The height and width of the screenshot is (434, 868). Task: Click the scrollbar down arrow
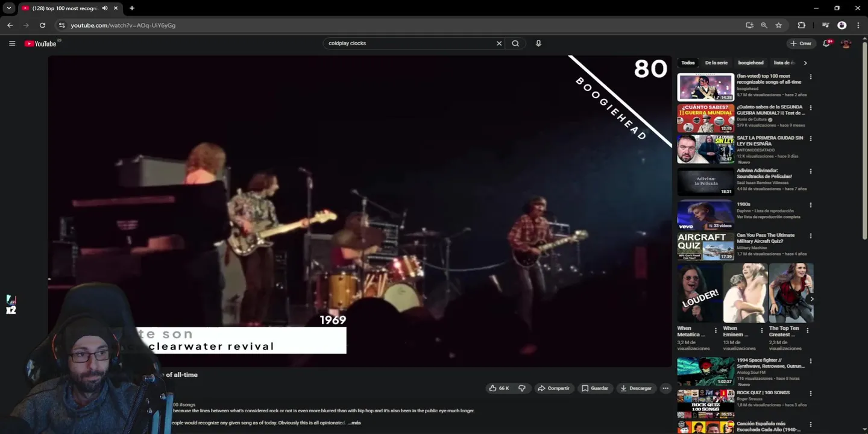864,430
